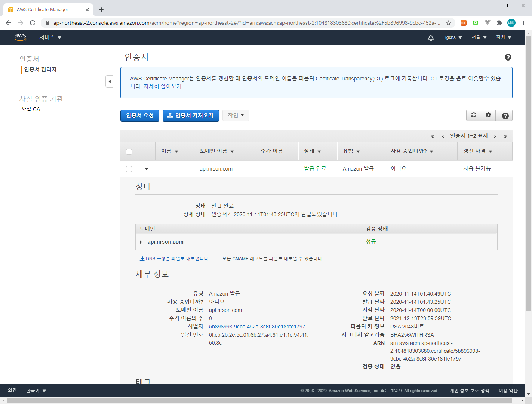
Task: Click the gray V-shaped extension icon
Action: click(x=488, y=23)
